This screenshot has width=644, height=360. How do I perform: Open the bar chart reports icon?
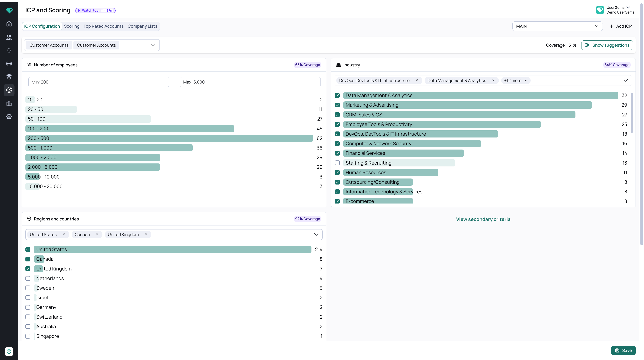click(9, 103)
